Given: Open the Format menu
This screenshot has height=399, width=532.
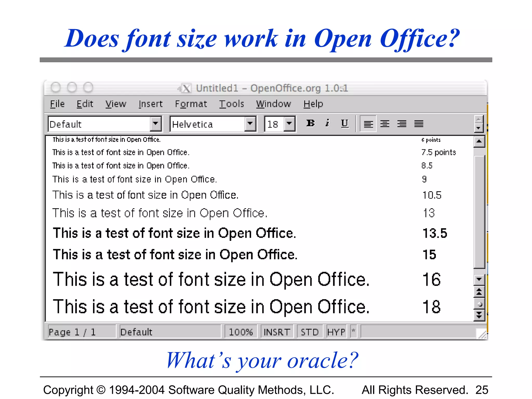Looking at the screenshot, I should coord(191,104).
